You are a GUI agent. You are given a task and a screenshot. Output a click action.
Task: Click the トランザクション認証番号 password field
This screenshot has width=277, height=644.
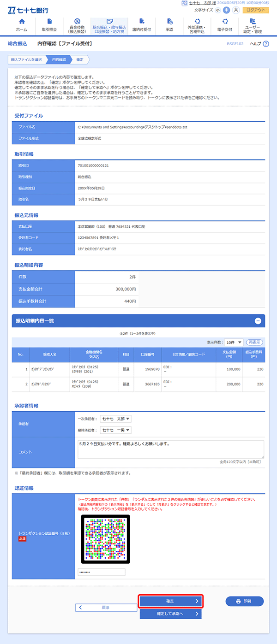102,572
